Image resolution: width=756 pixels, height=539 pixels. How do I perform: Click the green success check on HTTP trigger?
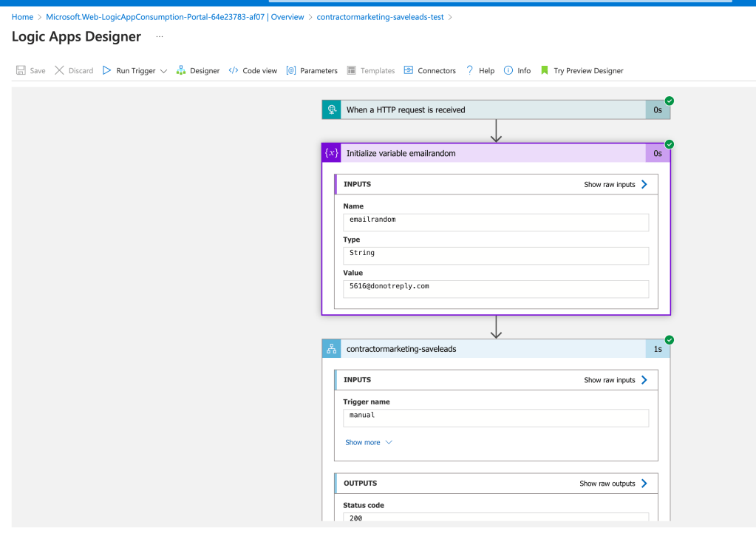(670, 101)
